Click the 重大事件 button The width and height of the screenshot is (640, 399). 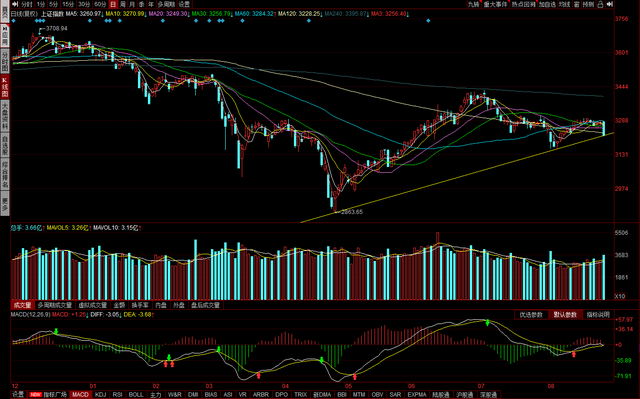495,4
